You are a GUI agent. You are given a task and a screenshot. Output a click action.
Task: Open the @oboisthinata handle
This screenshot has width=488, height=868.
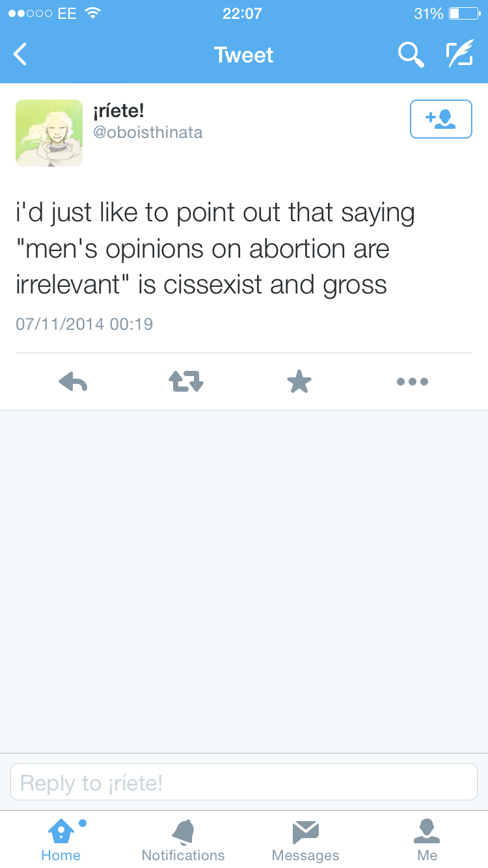(x=148, y=133)
